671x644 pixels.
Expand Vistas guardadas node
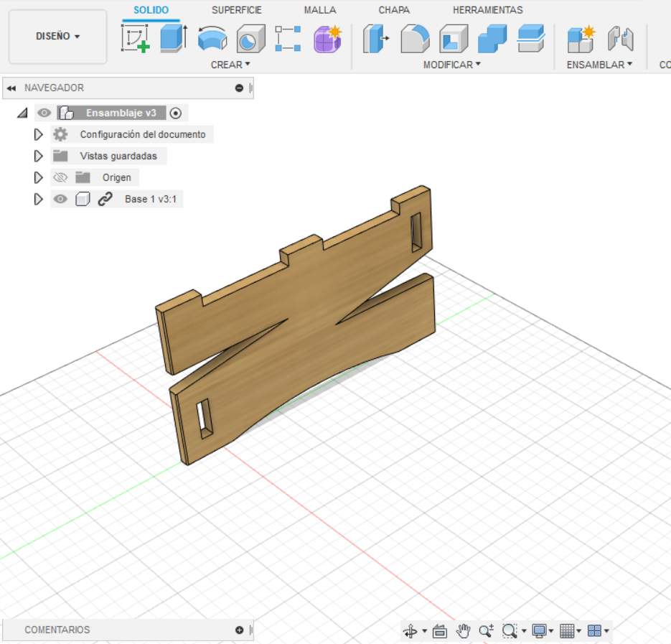[38, 156]
